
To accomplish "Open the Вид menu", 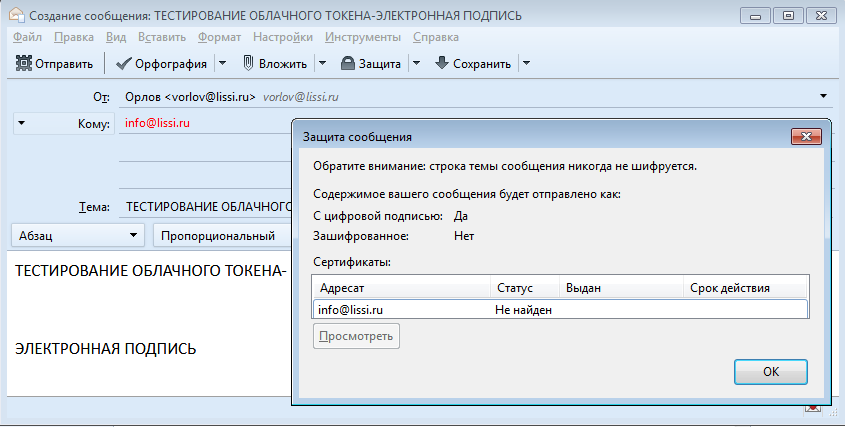I will 116,37.
